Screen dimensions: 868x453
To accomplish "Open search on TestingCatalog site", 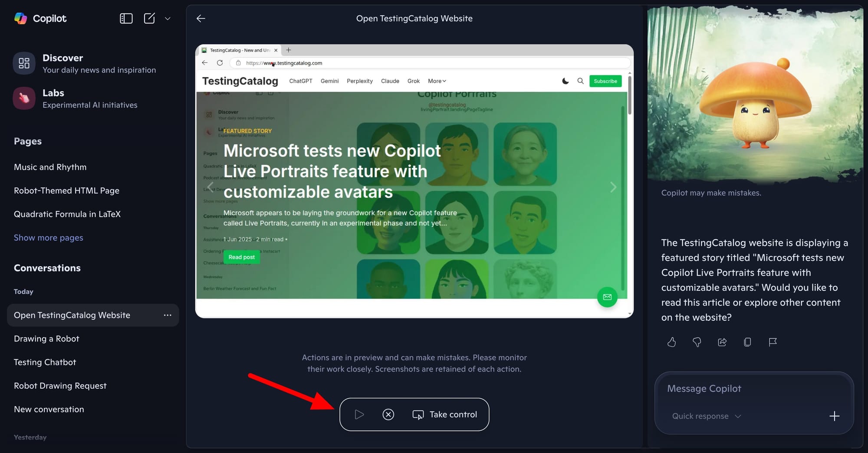I will click(580, 81).
